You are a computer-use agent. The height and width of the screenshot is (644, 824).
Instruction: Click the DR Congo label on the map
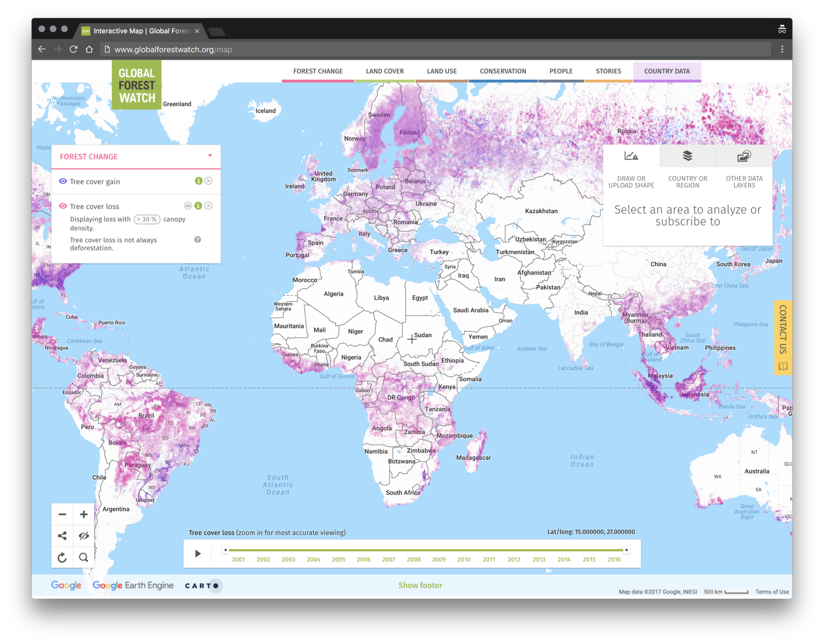401,397
